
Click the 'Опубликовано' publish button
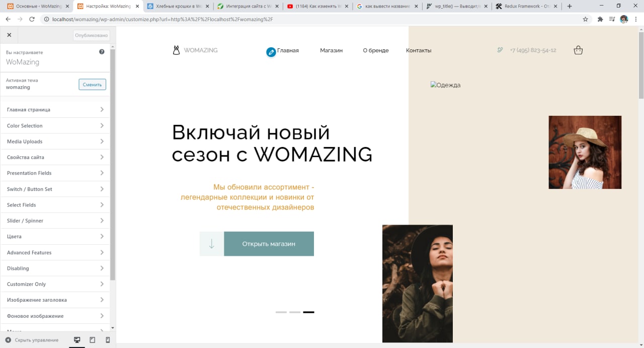pos(92,35)
